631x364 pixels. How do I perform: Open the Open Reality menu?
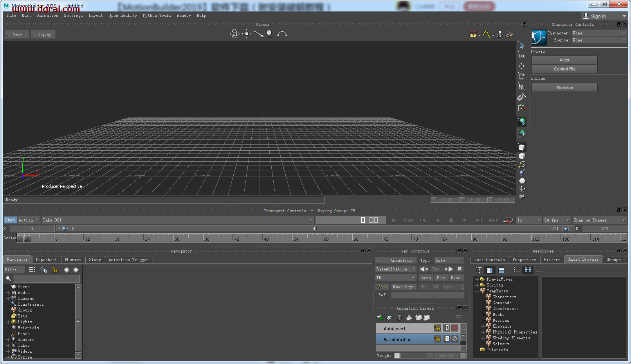pos(123,16)
